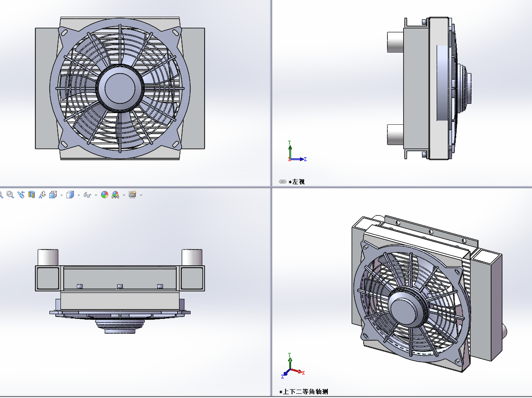Click the Display Style cube icon
Screen dimensions: 532x398
point(70,195)
